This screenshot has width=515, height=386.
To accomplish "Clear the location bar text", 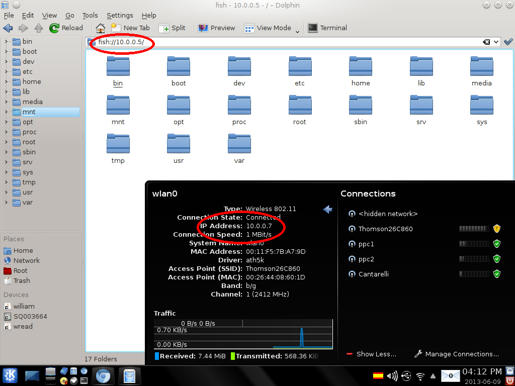I will (x=486, y=42).
